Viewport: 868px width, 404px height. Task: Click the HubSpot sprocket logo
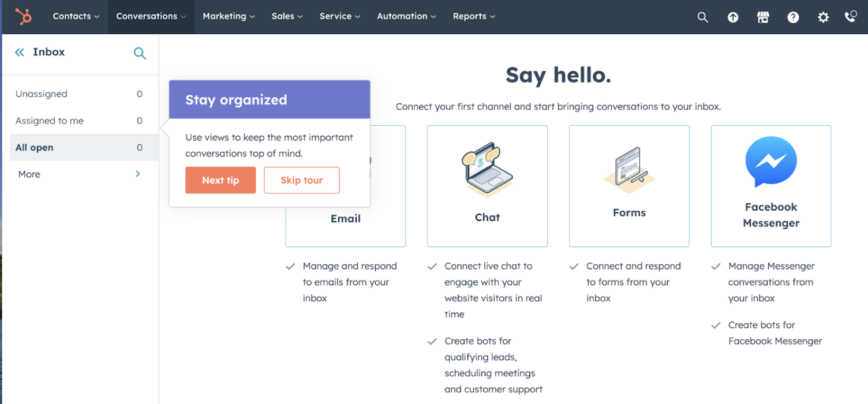coord(23,17)
